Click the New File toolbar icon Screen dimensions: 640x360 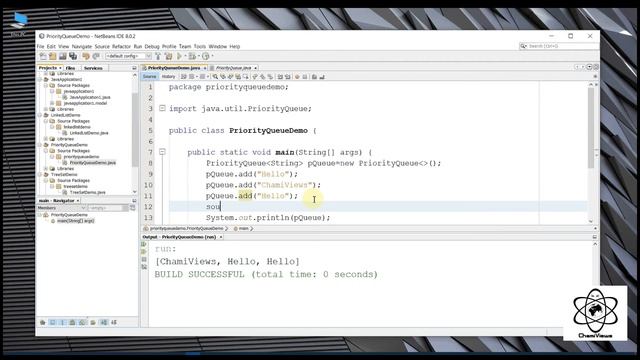(42, 56)
